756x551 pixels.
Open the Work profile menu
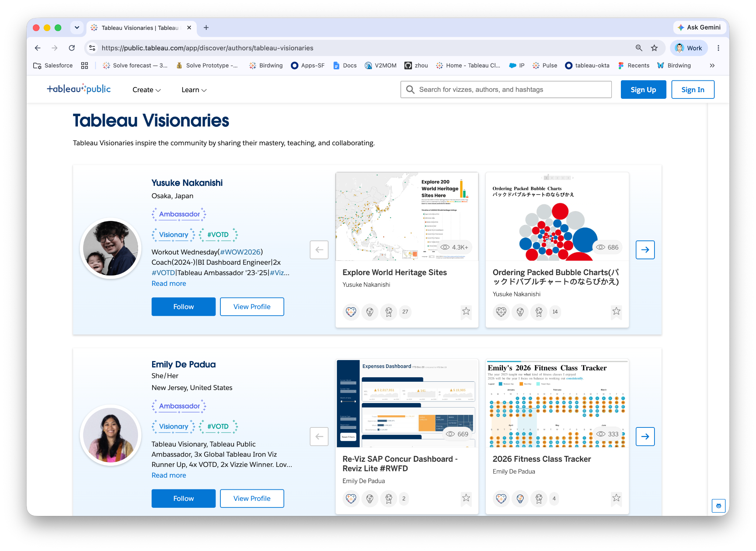688,48
